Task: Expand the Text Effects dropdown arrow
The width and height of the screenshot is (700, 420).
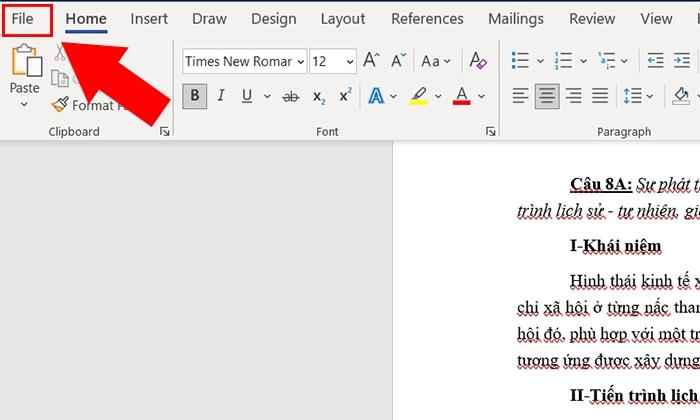Action: (x=393, y=96)
